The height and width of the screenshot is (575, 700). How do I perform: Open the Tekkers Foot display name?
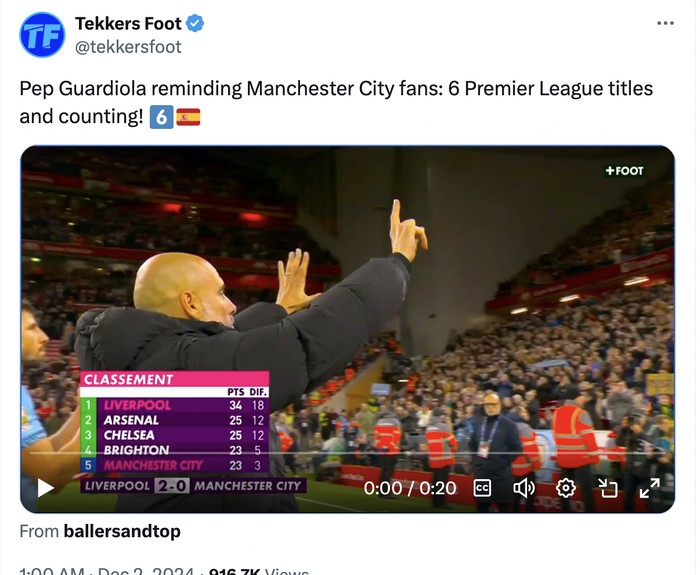(130, 23)
